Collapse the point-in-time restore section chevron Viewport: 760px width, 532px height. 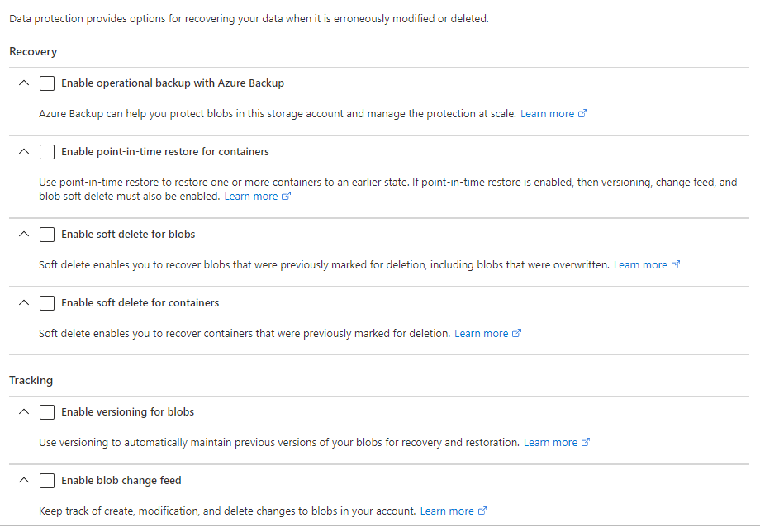click(x=23, y=152)
